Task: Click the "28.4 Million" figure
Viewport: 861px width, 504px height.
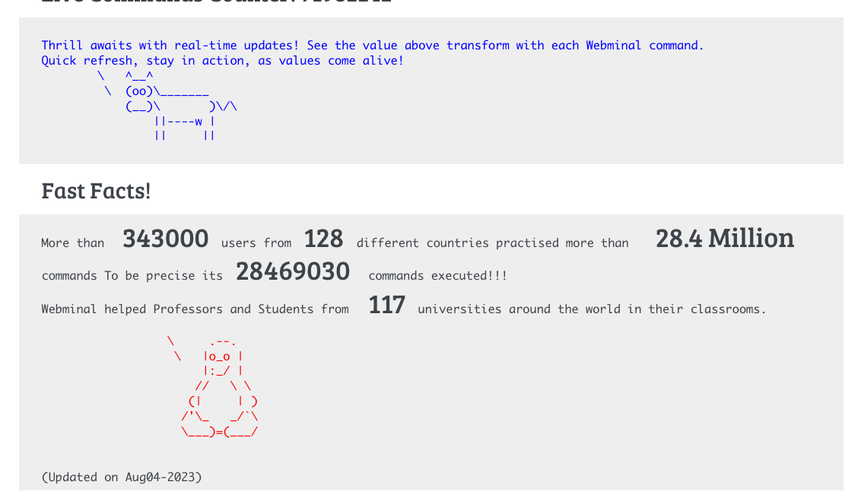Action: coord(724,239)
